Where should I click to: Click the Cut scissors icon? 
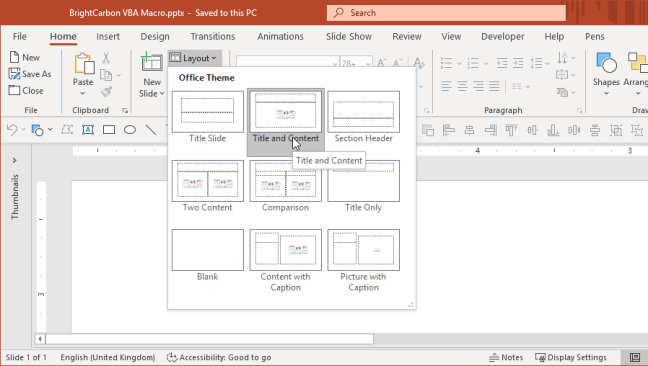[x=106, y=58]
